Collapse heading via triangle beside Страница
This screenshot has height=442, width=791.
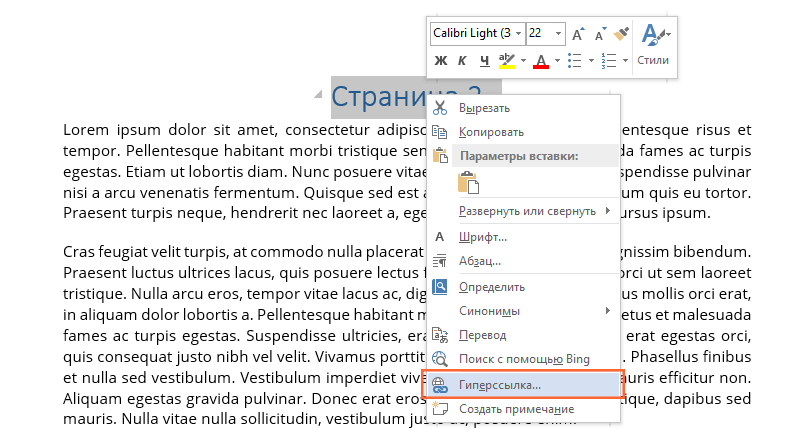point(318,94)
